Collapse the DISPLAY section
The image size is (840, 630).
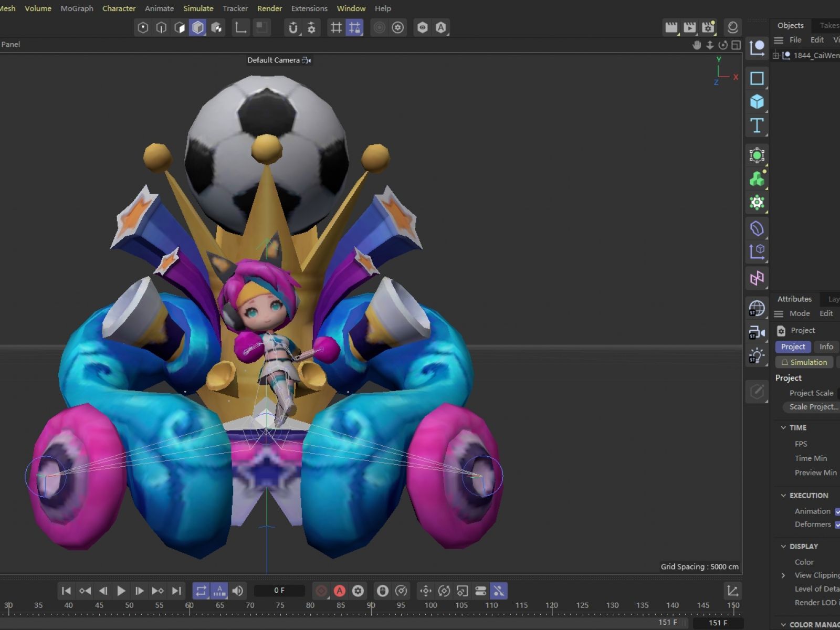pyautogui.click(x=783, y=547)
